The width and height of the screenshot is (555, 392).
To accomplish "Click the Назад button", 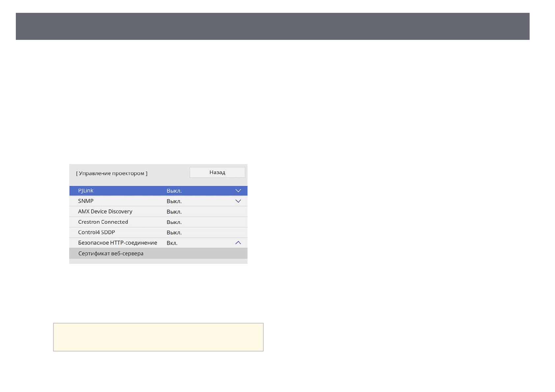I will pyautogui.click(x=217, y=172).
